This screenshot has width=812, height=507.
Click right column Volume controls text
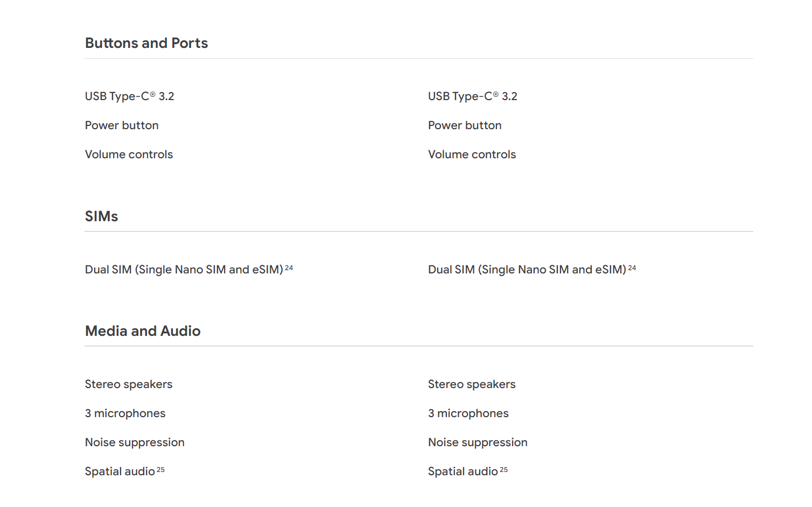tap(472, 154)
